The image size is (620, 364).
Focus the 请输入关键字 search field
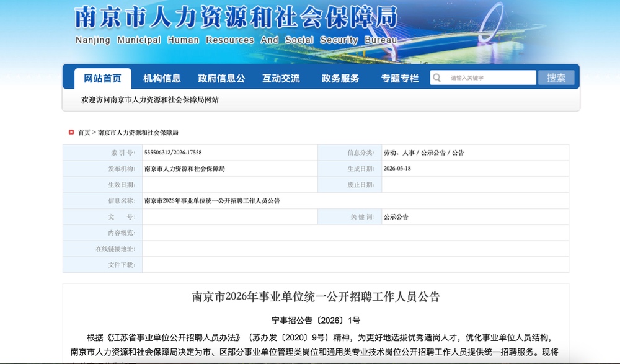pyautogui.click(x=490, y=78)
